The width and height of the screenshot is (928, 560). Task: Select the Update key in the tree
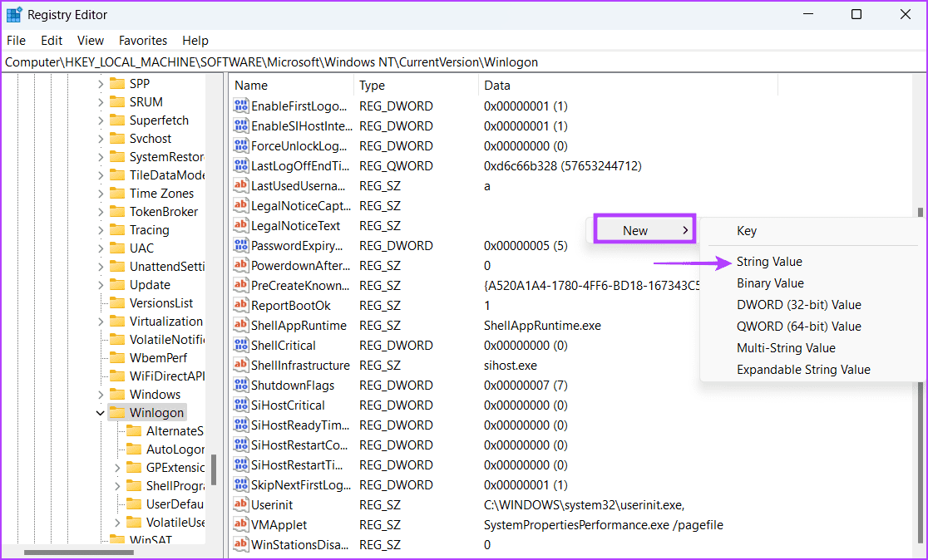click(150, 285)
